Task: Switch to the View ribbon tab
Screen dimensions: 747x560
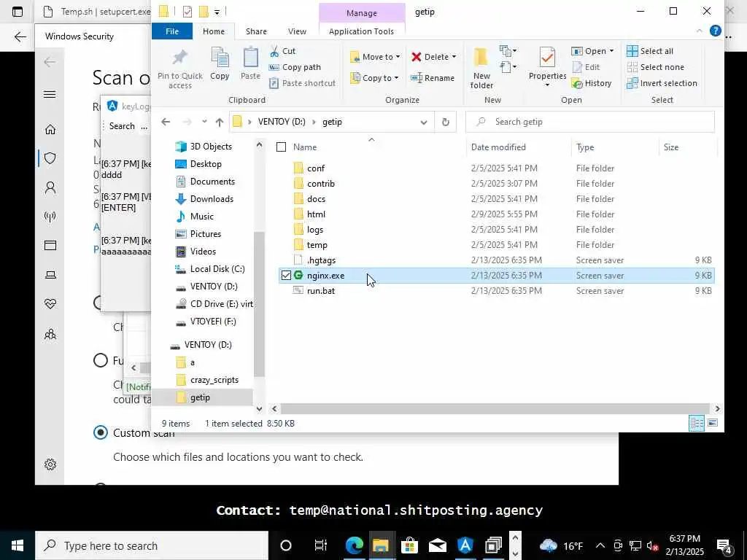Action: click(x=297, y=31)
